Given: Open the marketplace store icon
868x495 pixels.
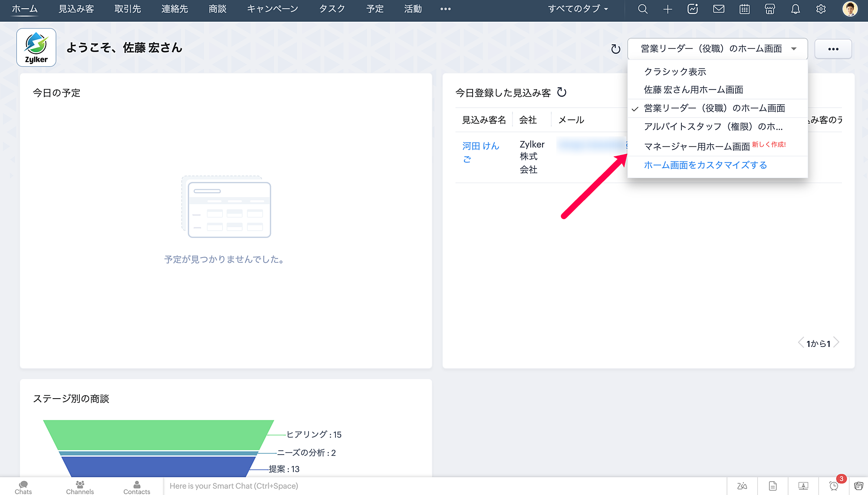Looking at the screenshot, I should (x=770, y=9).
